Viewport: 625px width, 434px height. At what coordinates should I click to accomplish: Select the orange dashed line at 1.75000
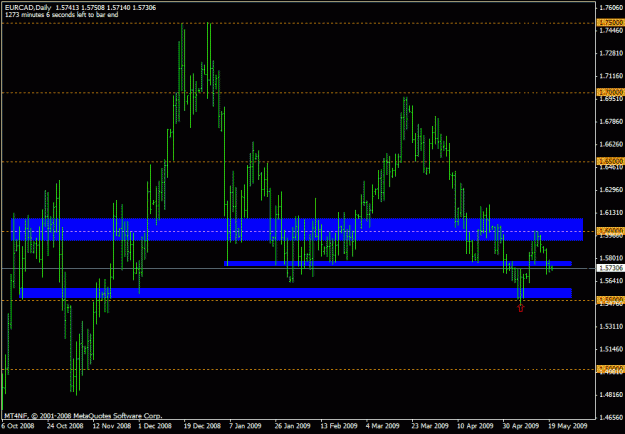pyautogui.click(x=298, y=23)
